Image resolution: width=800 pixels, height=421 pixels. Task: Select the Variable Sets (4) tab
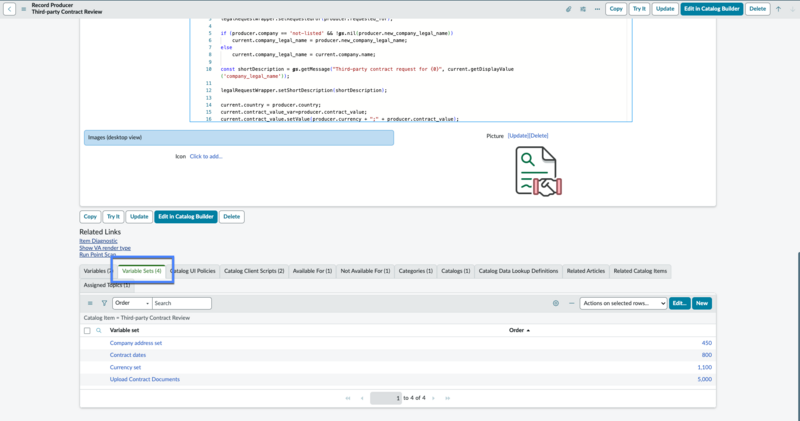click(142, 271)
